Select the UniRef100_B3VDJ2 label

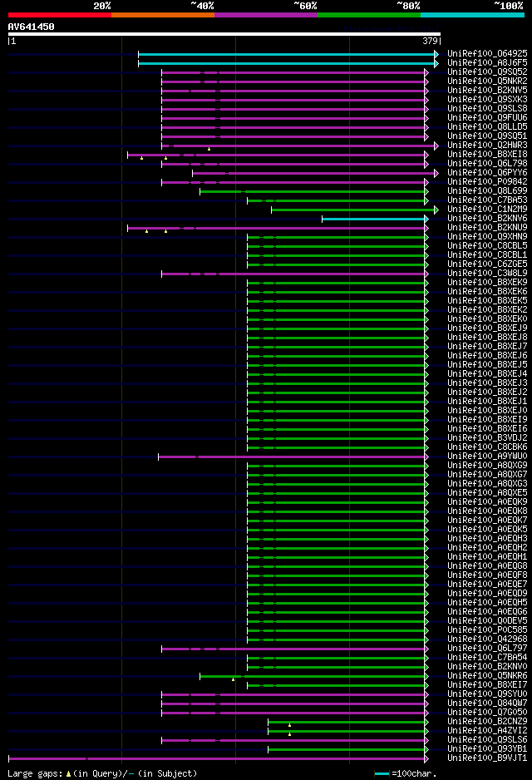click(x=487, y=437)
